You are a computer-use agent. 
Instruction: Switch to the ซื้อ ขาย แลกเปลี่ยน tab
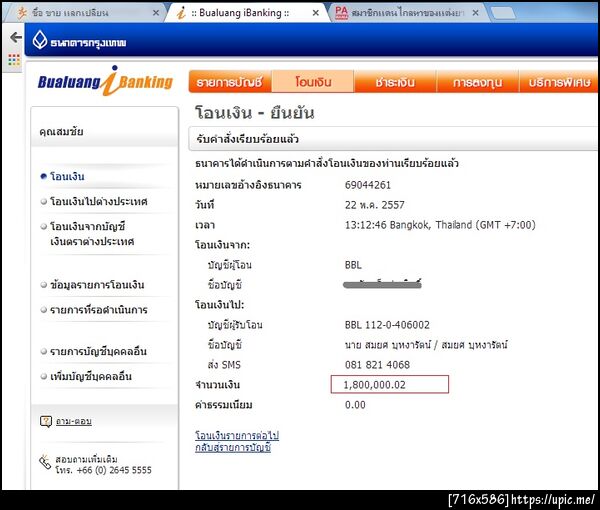tap(84, 13)
